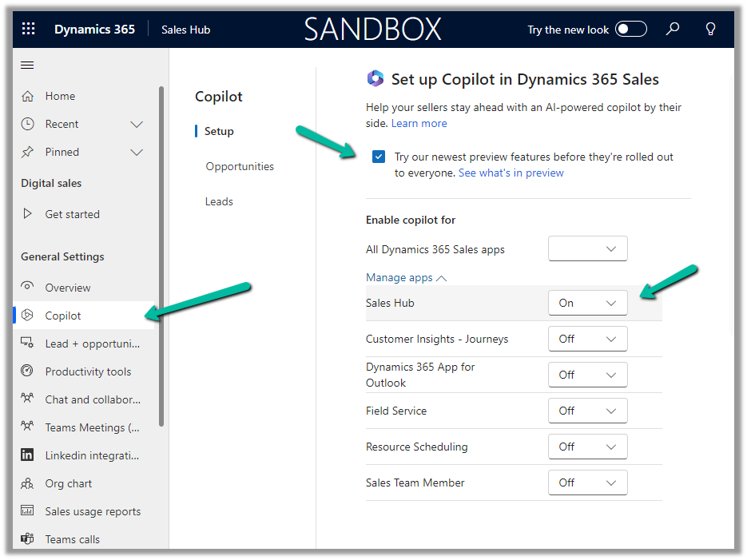The width and height of the screenshot is (747, 560).
Task: Click the Sales usage reports icon
Action: pyautogui.click(x=28, y=511)
